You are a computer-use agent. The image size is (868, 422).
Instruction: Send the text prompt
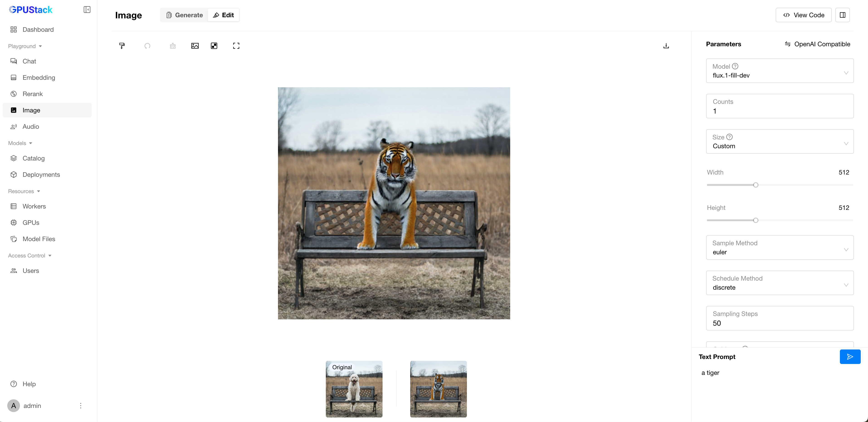tap(850, 357)
